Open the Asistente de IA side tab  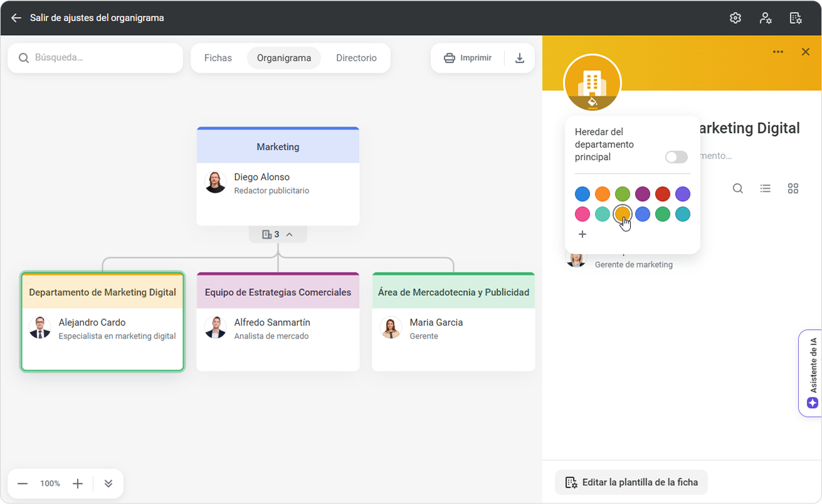812,373
